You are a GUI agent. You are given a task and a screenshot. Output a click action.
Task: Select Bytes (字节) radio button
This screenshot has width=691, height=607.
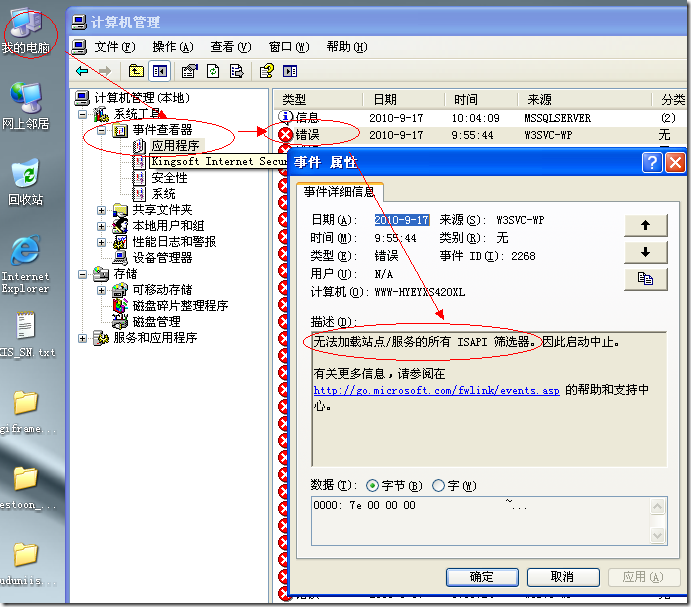372,486
